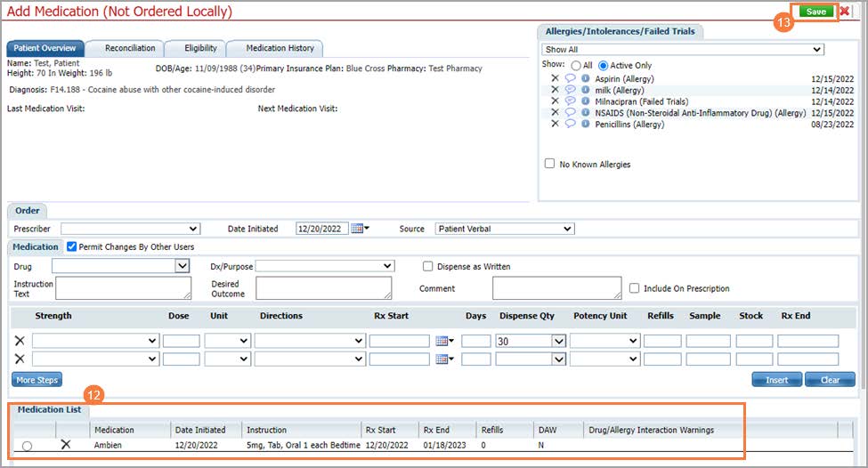The width and height of the screenshot is (868, 468).
Task: Switch to Patient Overview tab
Action: 45,48
